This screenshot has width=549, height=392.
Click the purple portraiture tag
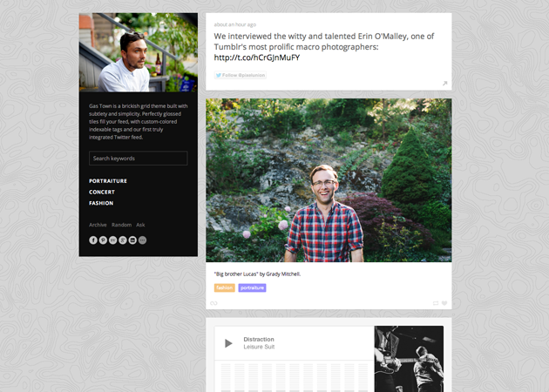tap(252, 287)
